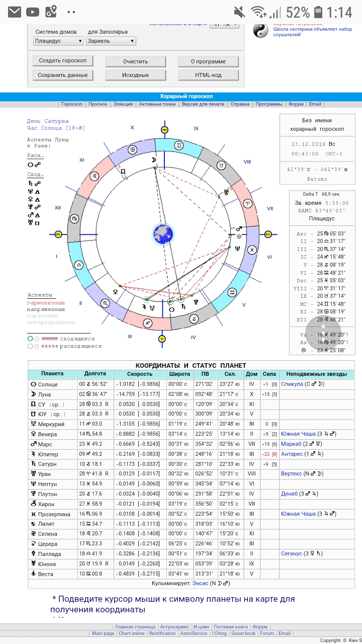Screen dimensions: 362x644
Task: Toggle the green circle beside сходящиеся
Action: [x=30, y=339]
